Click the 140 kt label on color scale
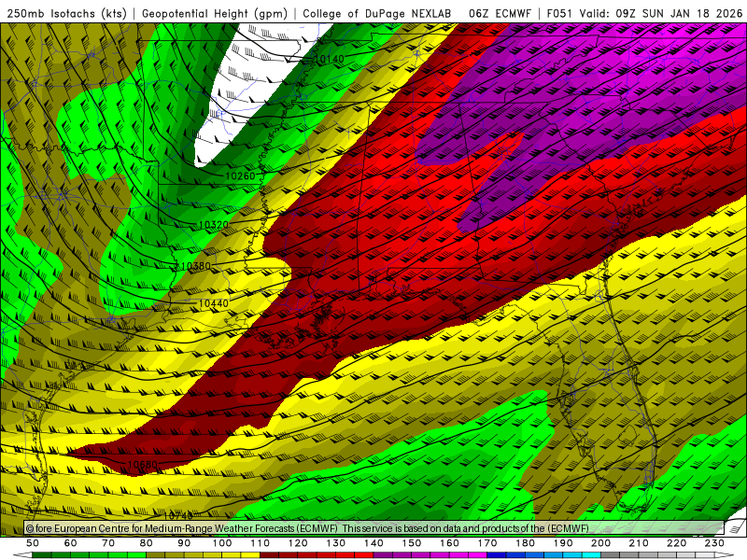The height and width of the screenshot is (560, 747). coord(373,543)
